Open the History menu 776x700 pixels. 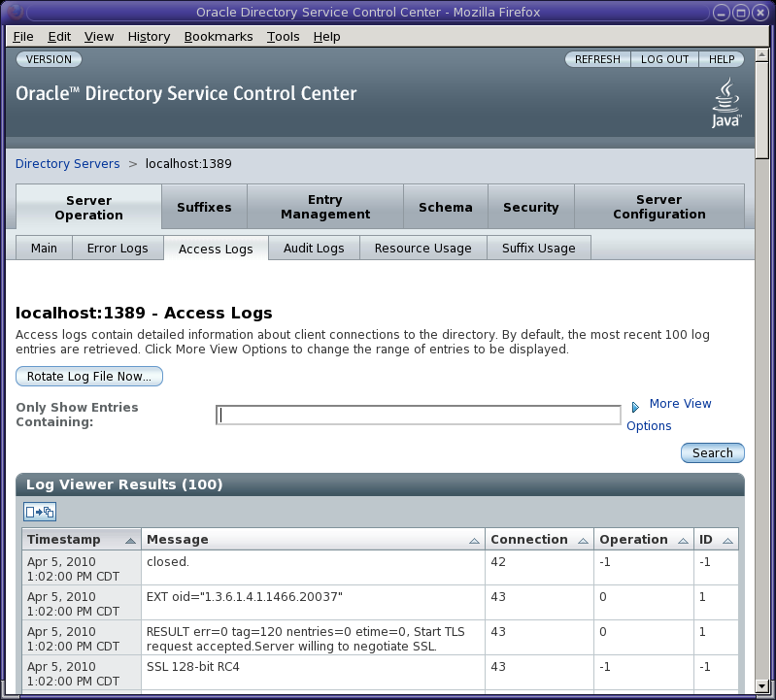tap(149, 37)
